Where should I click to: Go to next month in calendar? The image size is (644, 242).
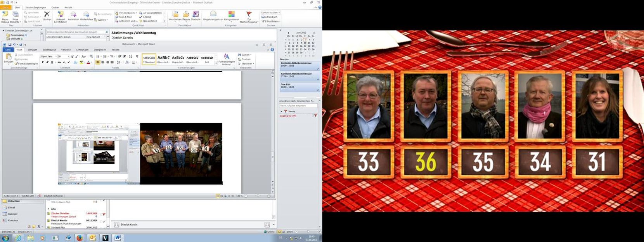click(314, 33)
